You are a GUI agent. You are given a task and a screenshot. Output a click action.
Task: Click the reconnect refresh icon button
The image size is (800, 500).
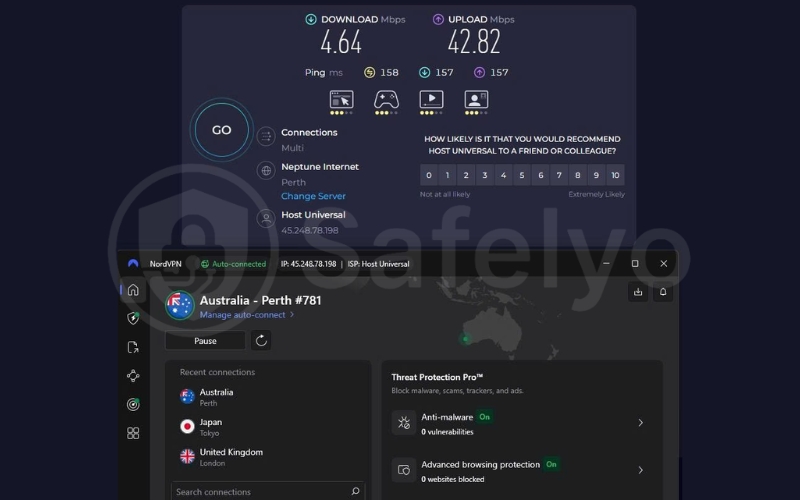click(261, 340)
